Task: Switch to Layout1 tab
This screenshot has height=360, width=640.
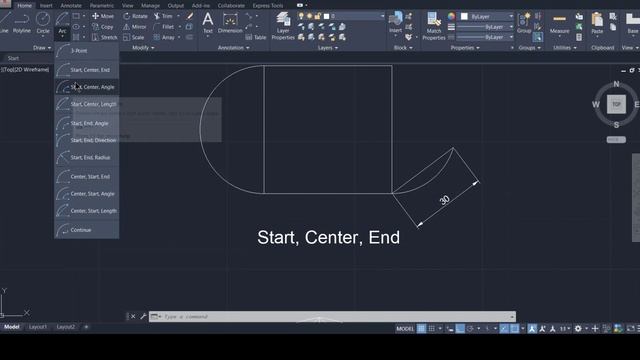Action: click(x=38, y=327)
